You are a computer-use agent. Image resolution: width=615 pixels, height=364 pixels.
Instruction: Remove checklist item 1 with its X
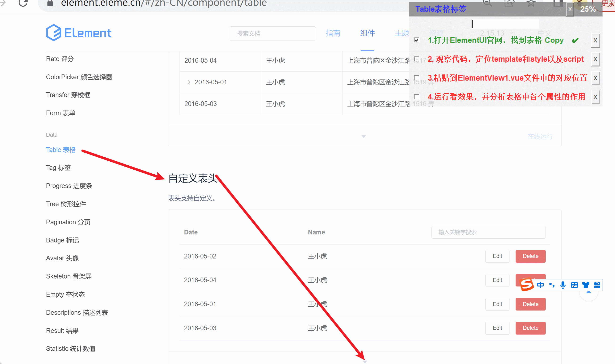coord(595,40)
